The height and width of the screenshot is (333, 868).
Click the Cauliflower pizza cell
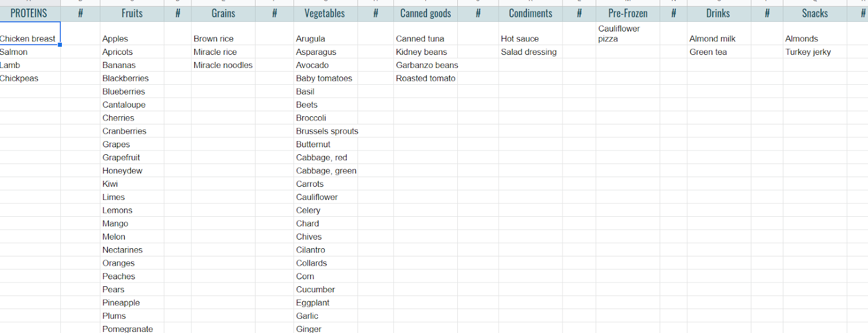(x=628, y=33)
